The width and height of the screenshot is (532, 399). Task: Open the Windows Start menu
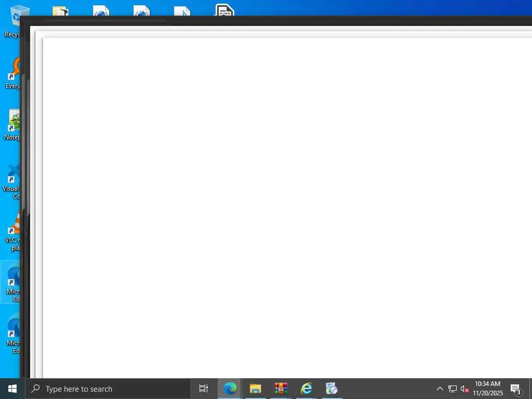pyautogui.click(x=12, y=389)
